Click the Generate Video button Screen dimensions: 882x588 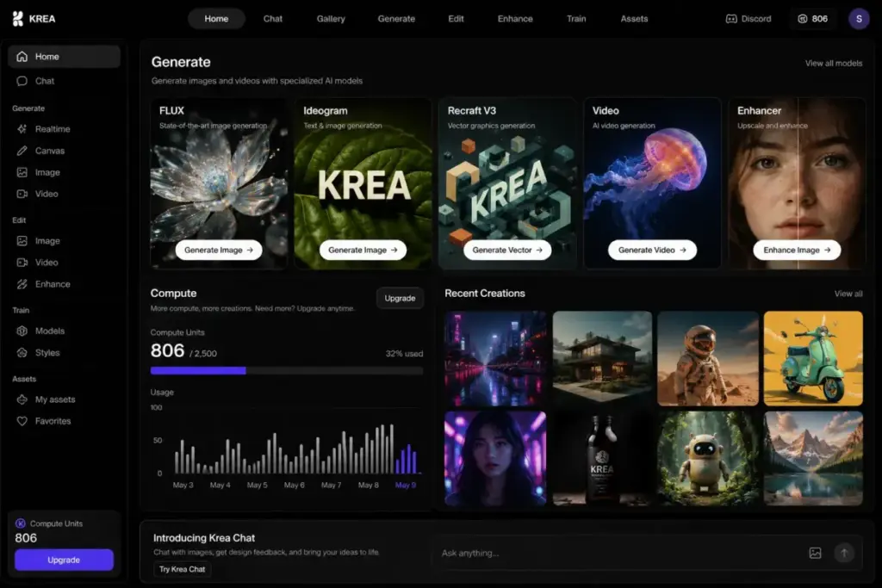652,251
